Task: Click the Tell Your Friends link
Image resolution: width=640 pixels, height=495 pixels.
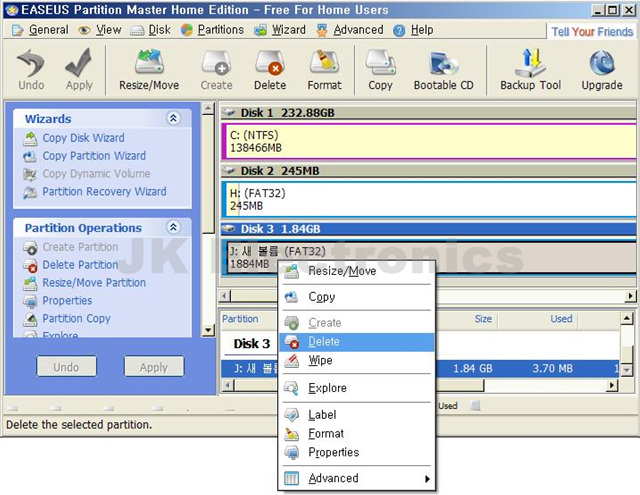Action: 592,31
